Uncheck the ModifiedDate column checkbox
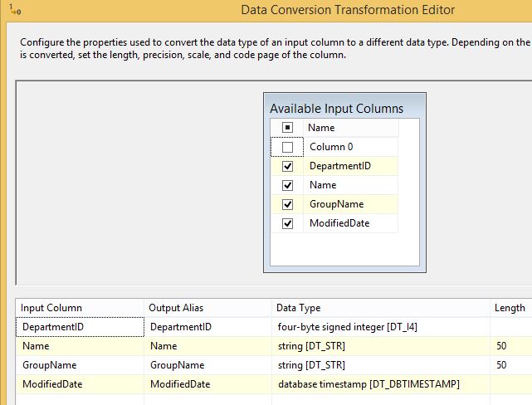532x405 pixels. click(288, 223)
